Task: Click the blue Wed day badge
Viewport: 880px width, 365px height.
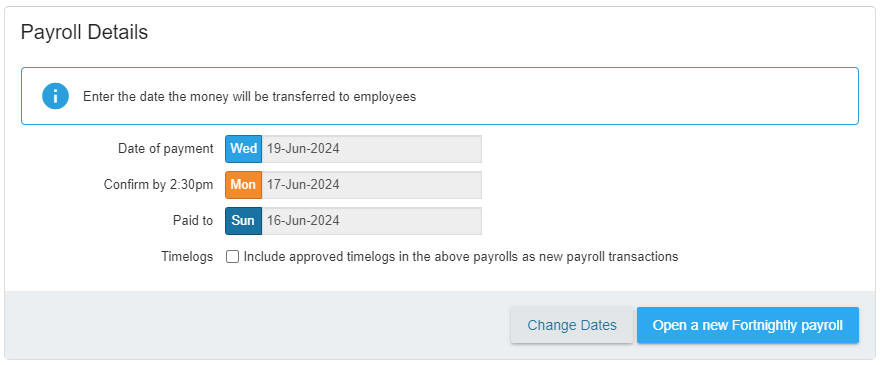Action: point(244,149)
